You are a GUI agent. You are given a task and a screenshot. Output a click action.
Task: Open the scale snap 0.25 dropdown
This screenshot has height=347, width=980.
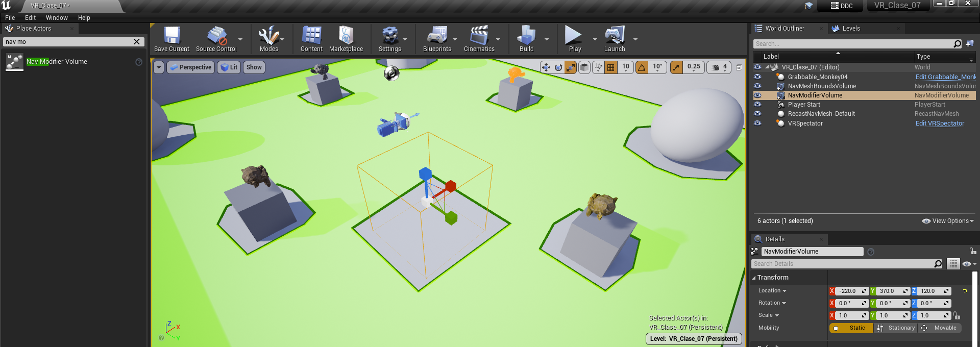point(694,67)
